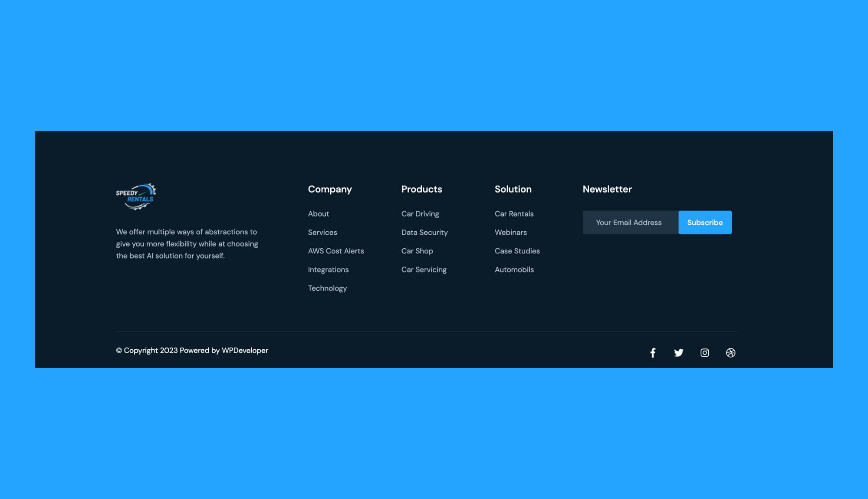Open the Facebook social icon

[x=653, y=353]
